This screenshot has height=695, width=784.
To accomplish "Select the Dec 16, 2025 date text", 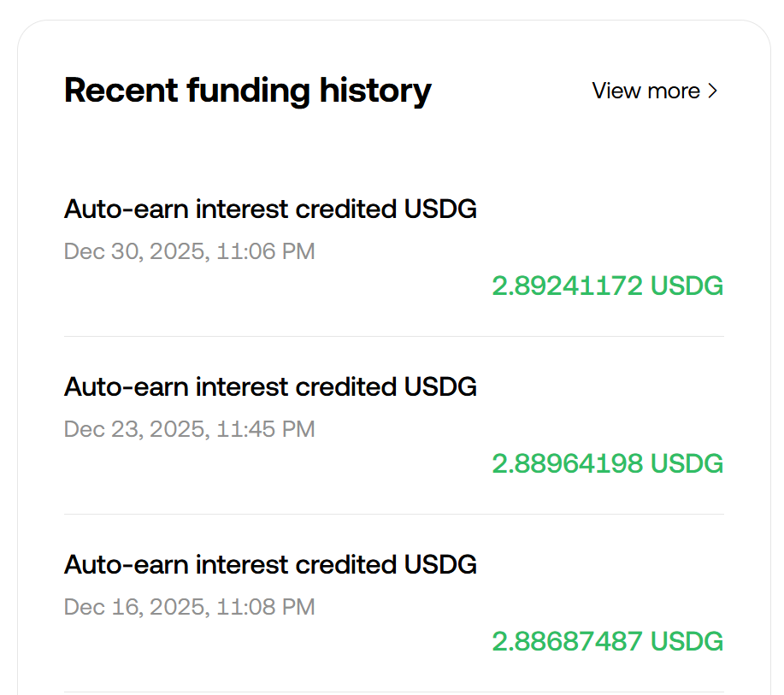I will pos(133,607).
